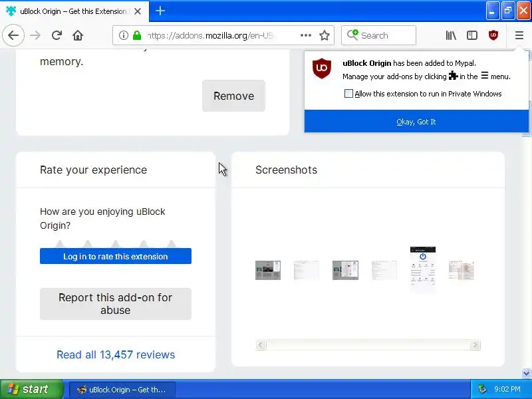Minimize the browser window

[x=492, y=11]
